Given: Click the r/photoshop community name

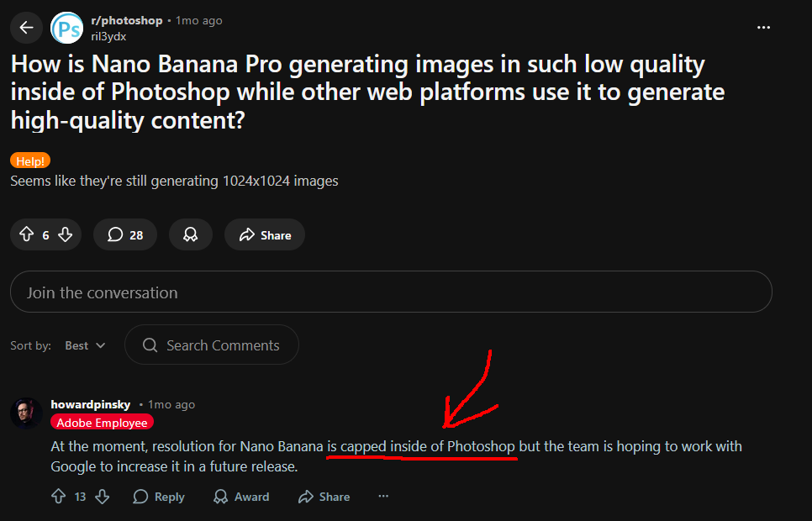Looking at the screenshot, I should click(x=127, y=20).
